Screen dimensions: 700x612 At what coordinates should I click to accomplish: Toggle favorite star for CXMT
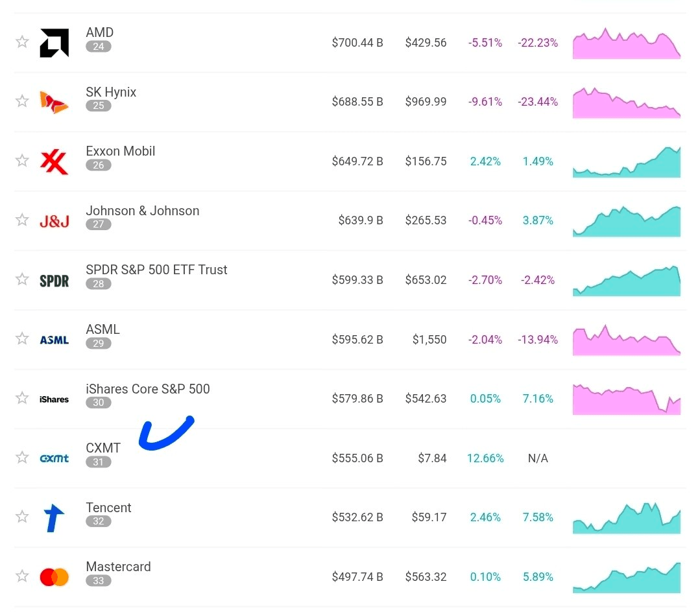pos(22,458)
